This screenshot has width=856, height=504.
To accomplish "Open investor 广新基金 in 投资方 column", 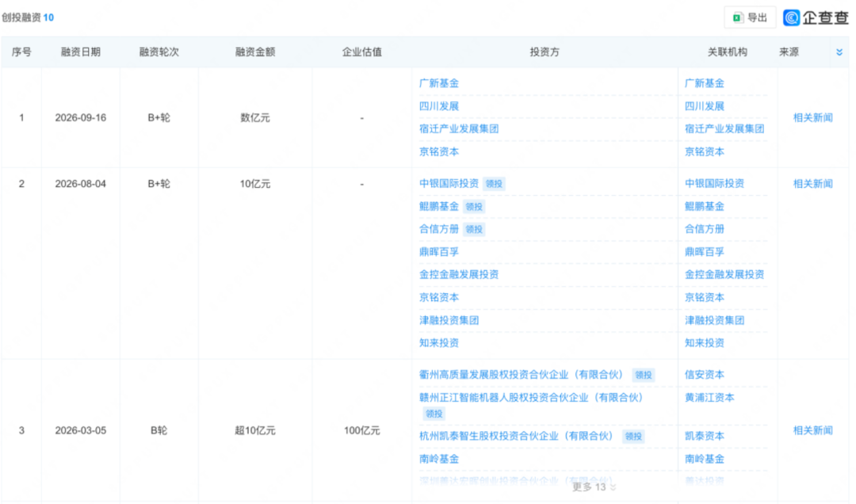I will click(x=439, y=83).
